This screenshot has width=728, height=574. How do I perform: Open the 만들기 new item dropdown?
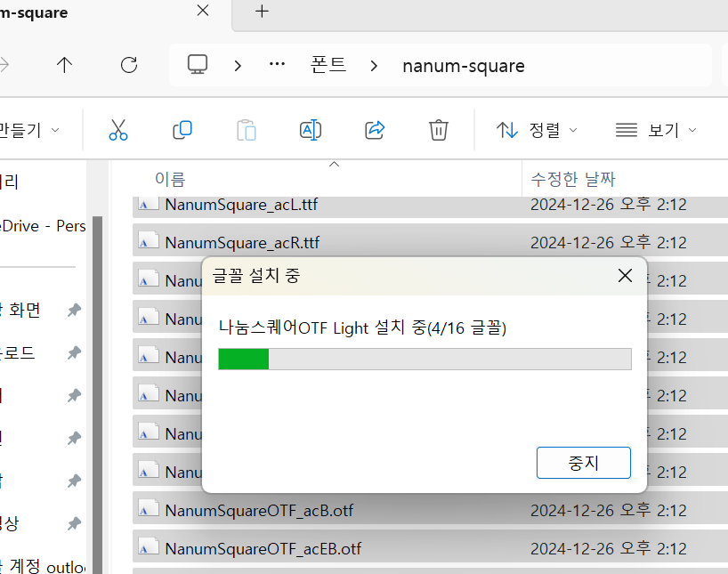[x=29, y=130]
